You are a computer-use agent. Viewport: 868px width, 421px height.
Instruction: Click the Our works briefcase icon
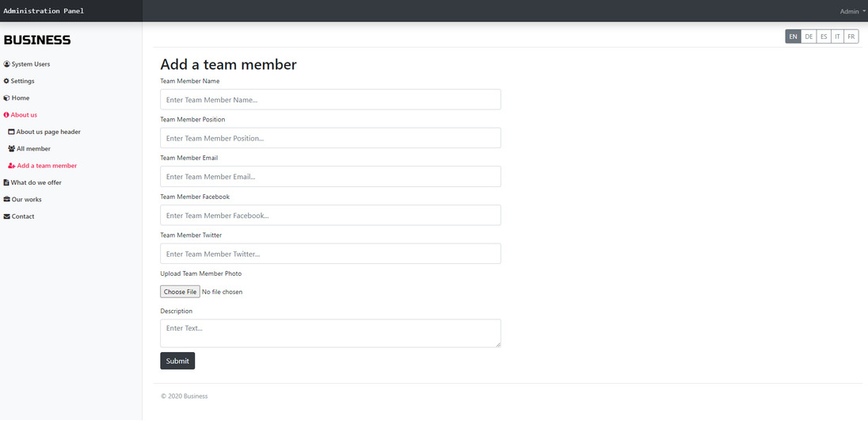pyautogui.click(x=6, y=200)
